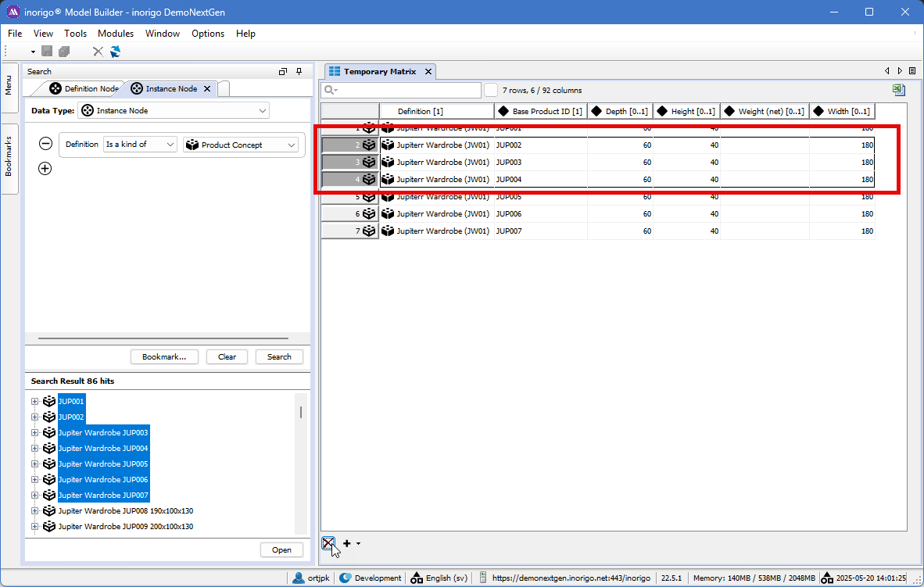Click the add criterion plus icon
Image resolution: width=924 pixels, height=587 pixels.
pyautogui.click(x=45, y=168)
